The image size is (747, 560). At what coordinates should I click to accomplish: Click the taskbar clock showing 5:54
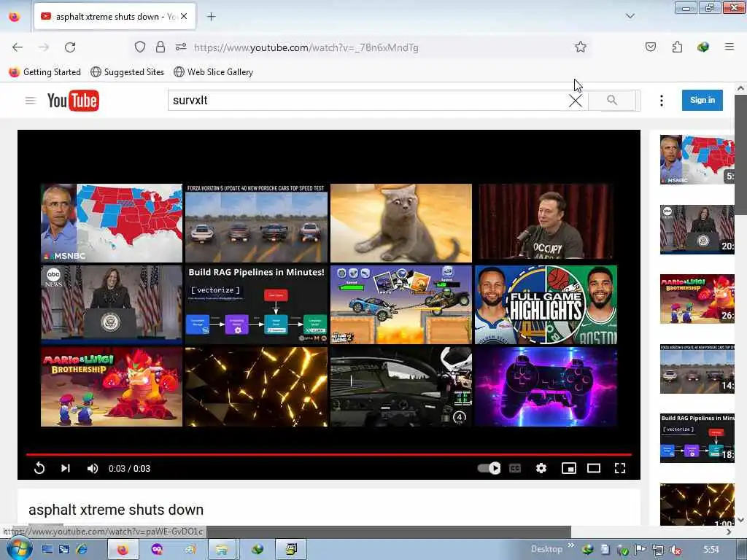pyautogui.click(x=711, y=550)
